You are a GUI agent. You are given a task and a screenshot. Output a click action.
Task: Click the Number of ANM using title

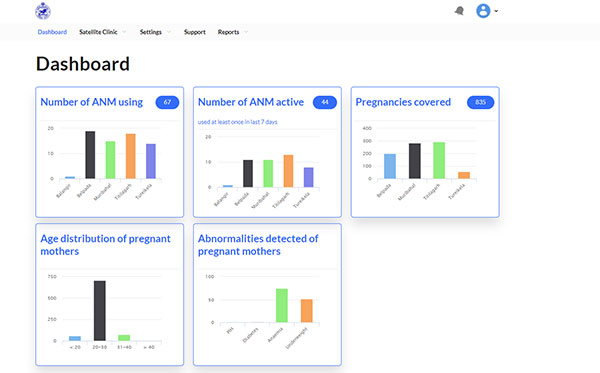pyautogui.click(x=91, y=102)
